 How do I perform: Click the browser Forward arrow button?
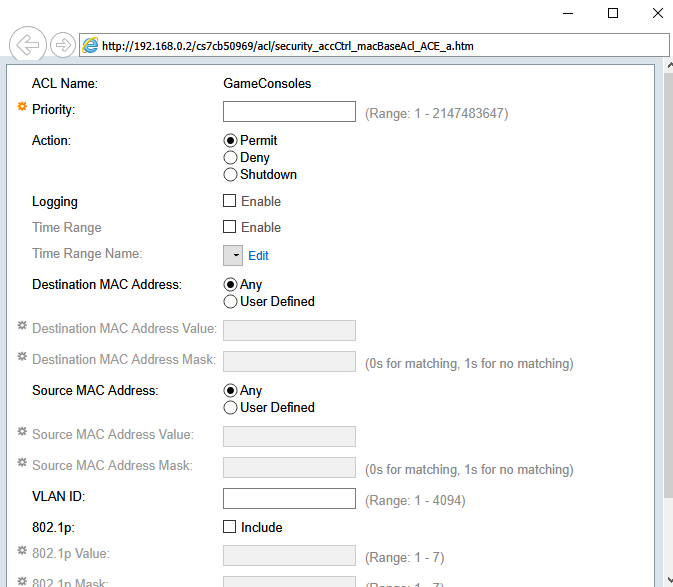coord(62,45)
